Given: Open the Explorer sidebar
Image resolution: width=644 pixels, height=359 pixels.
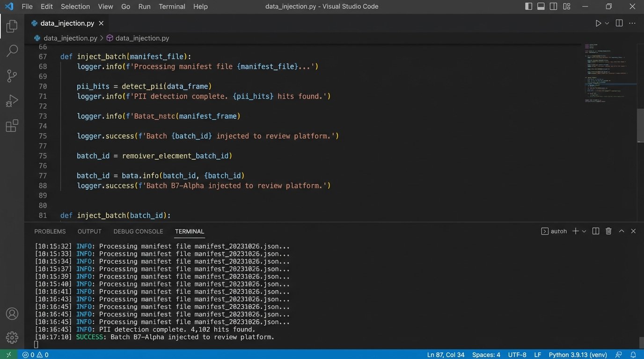Looking at the screenshot, I should click(x=12, y=26).
